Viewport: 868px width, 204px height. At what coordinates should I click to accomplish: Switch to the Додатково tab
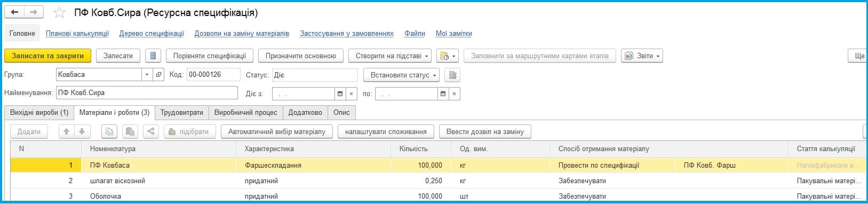305,113
